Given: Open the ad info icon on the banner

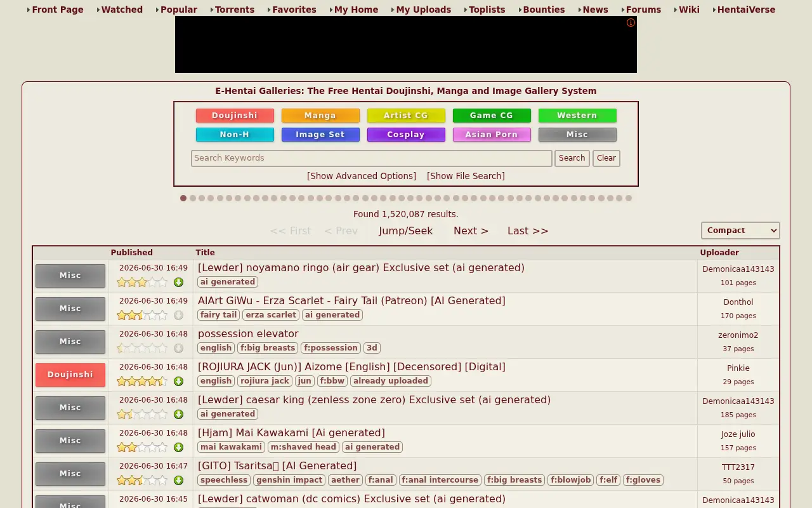Looking at the screenshot, I should 631,23.
